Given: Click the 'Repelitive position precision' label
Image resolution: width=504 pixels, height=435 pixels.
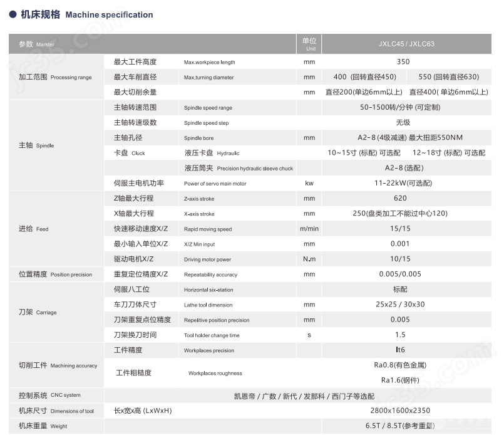Looking at the screenshot, I should pos(217,320).
